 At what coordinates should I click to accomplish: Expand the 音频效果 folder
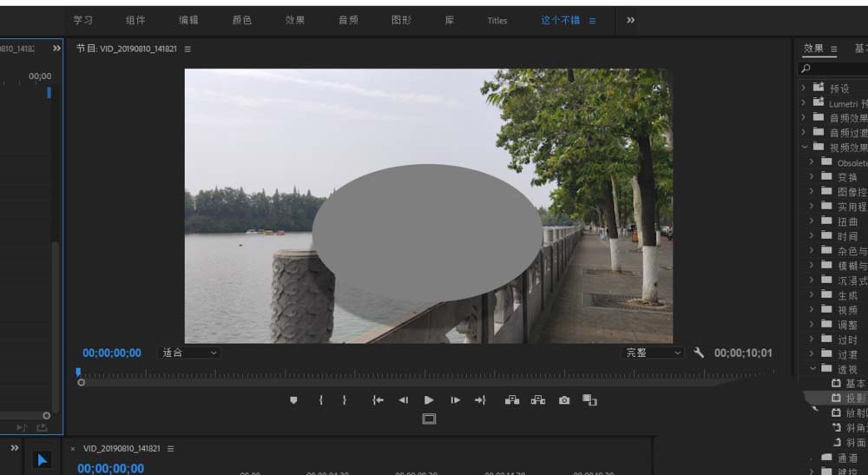click(x=803, y=117)
